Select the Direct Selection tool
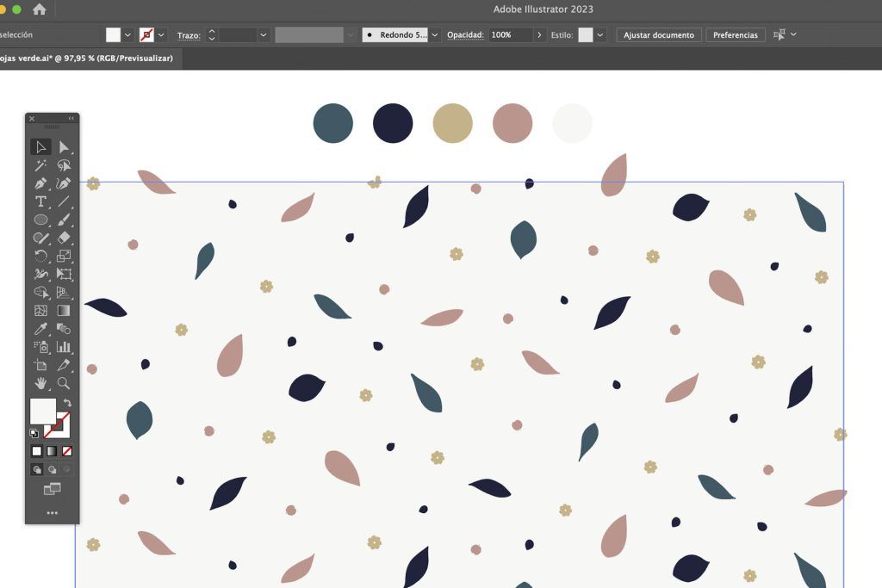This screenshot has height=588, width=882. click(x=64, y=147)
